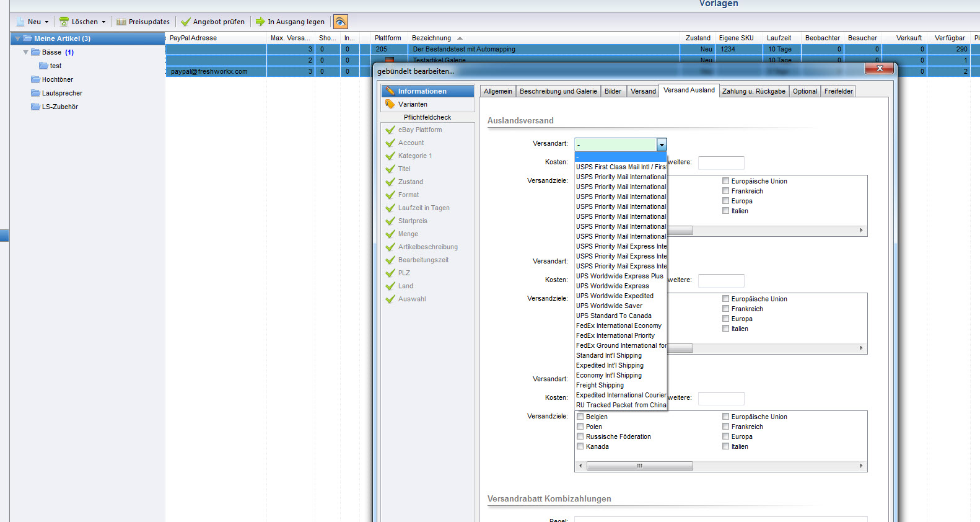The width and height of the screenshot is (980, 522).
Task: Close the Versandart dropdown using its arrow
Action: 662,144
